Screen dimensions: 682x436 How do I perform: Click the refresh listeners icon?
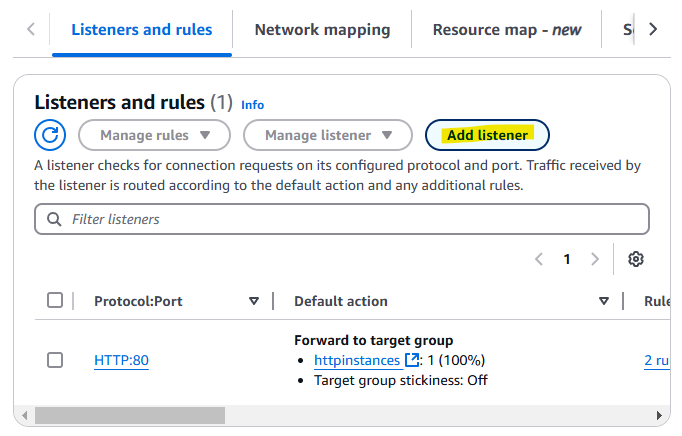50,135
